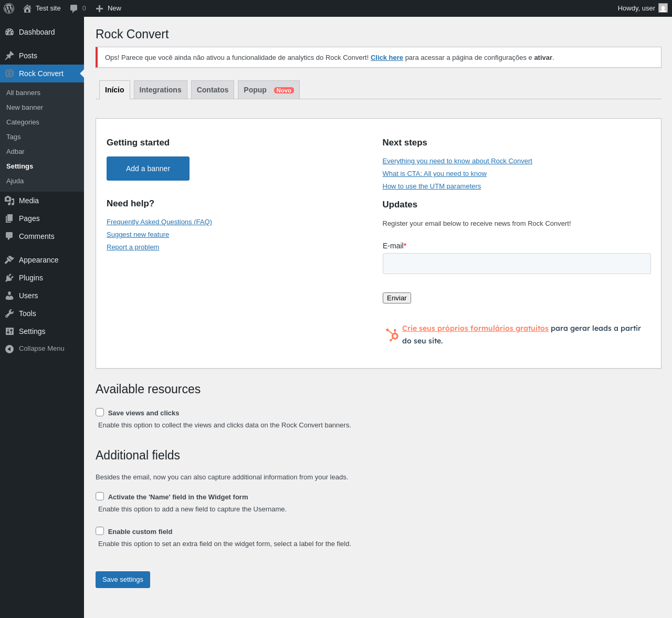672x618 pixels.
Task: Open the comments bubble icon in admin bar
Action: [x=74, y=8]
